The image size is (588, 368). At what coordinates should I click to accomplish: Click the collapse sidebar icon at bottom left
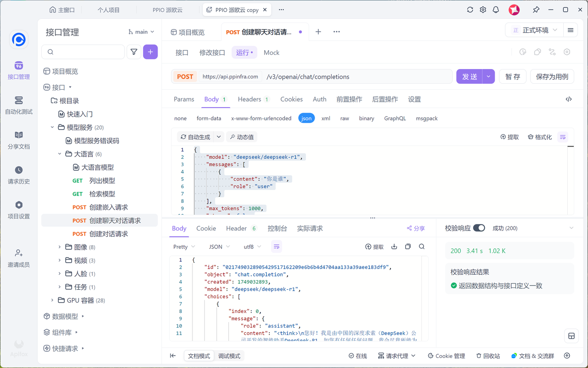click(173, 356)
